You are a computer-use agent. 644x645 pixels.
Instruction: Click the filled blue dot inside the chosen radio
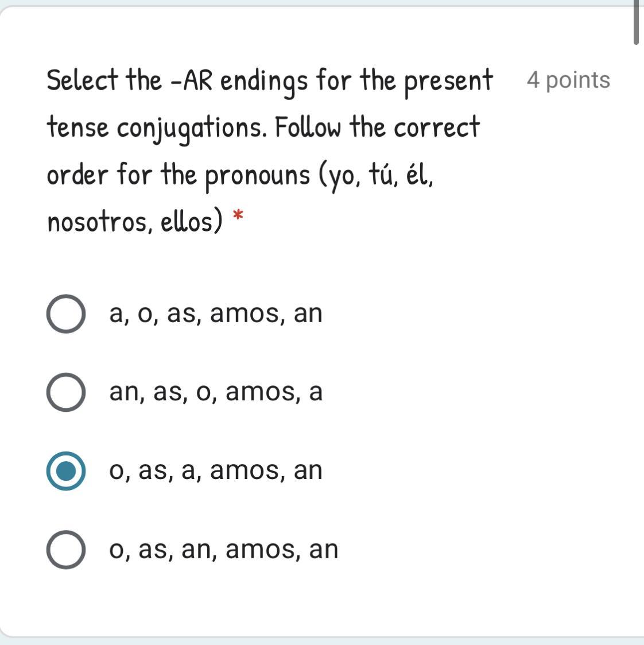click(66, 471)
